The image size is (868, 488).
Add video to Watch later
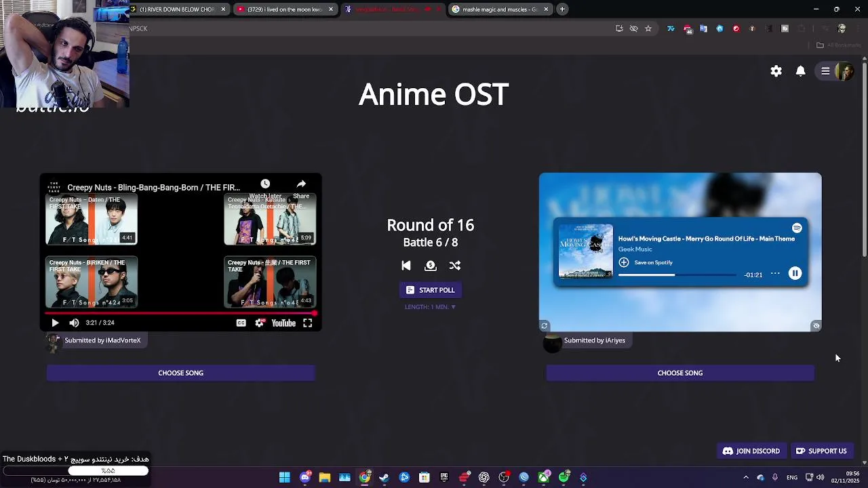pos(265,188)
